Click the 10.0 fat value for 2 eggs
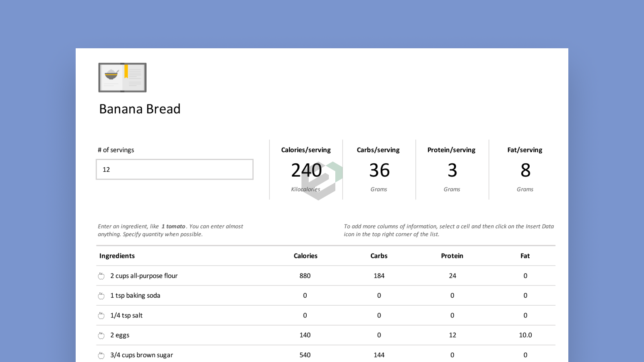The image size is (644, 362). point(525,335)
